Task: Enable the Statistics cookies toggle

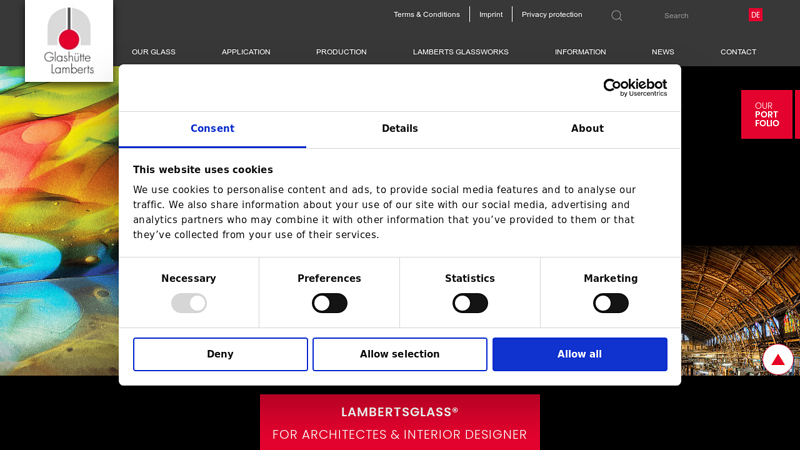Action: point(470,303)
